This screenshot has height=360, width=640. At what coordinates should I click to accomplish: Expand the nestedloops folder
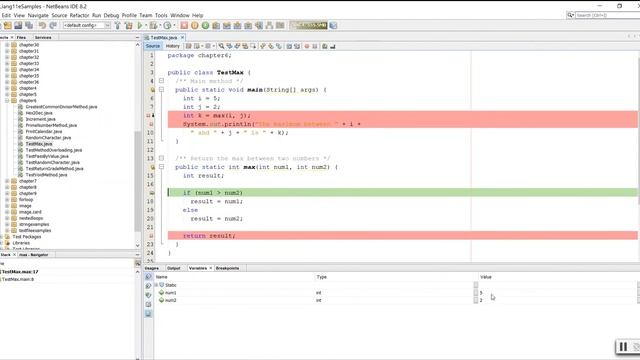(x=7, y=218)
